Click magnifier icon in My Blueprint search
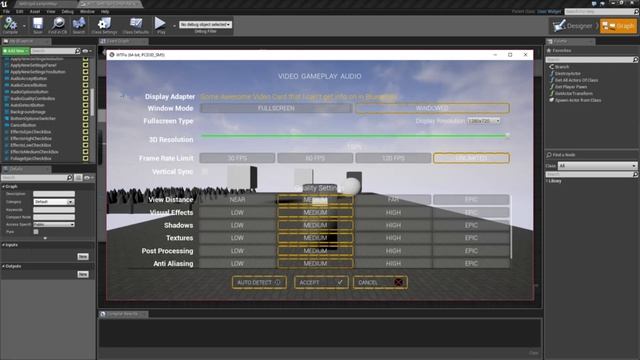The width and height of the screenshot is (640, 360). click(78, 51)
